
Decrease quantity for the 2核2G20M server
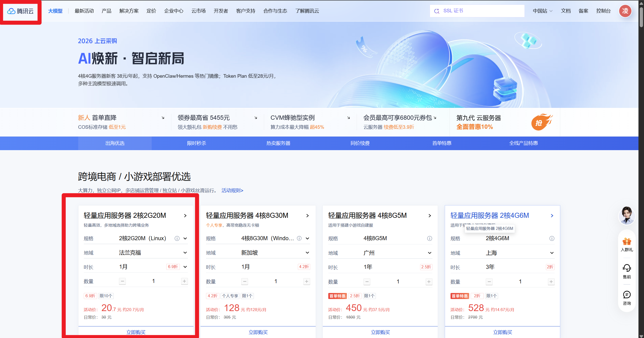(122, 281)
